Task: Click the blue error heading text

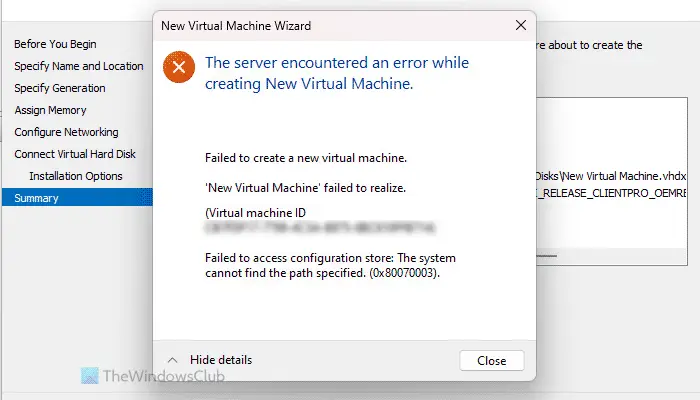Action: 337,73
